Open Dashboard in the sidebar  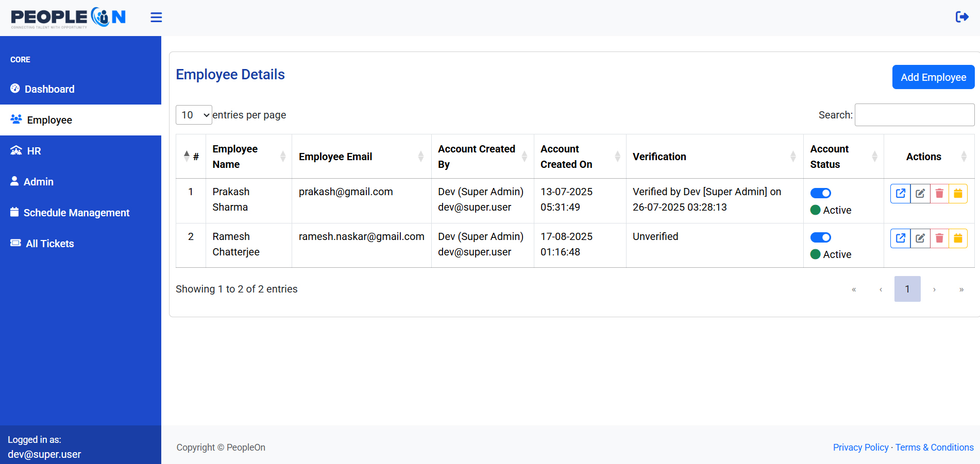pos(49,89)
